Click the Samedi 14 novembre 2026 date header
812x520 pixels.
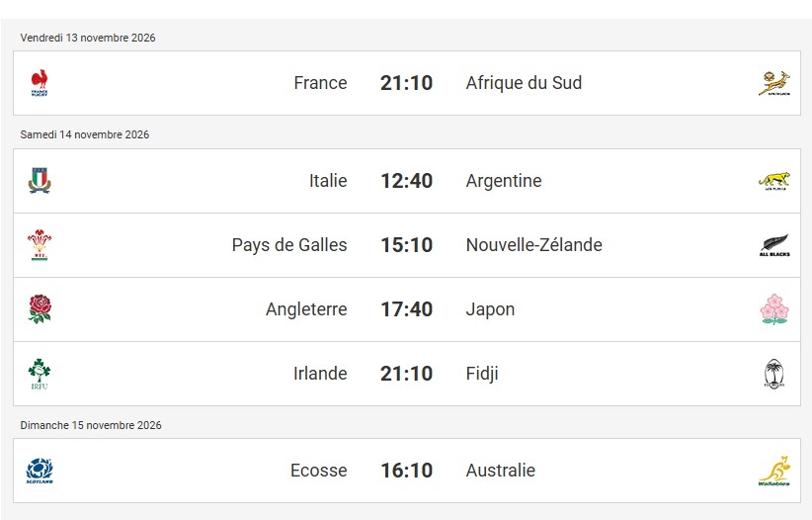click(x=84, y=134)
